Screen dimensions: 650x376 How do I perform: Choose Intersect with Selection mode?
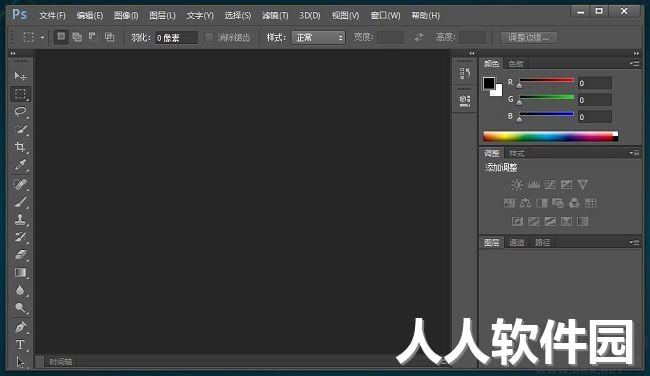pyautogui.click(x=109, y=37)
